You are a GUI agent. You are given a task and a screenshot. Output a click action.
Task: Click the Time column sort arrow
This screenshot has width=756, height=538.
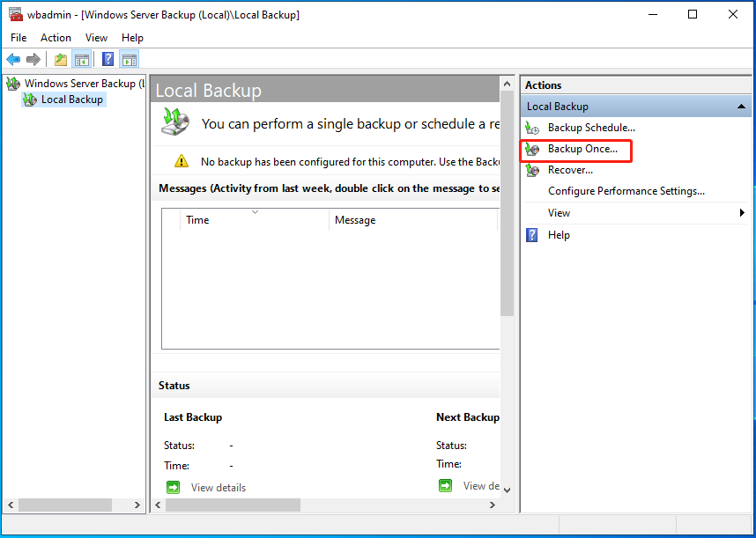[x=256, y=212]
